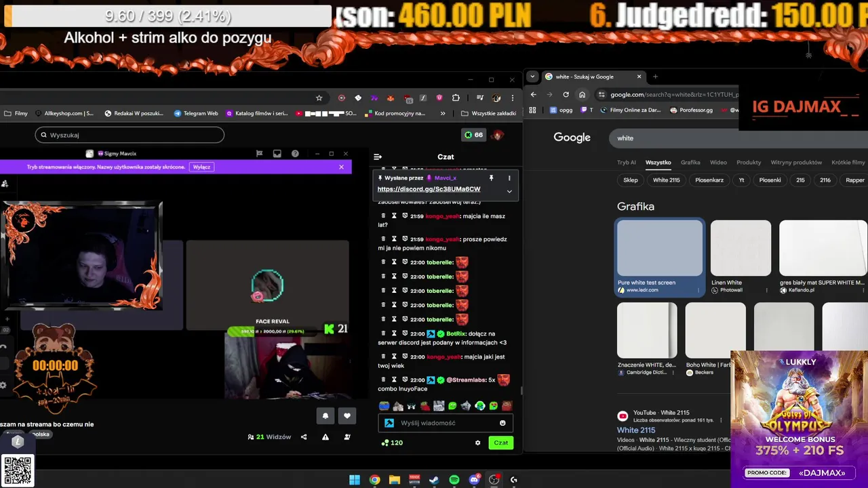Switch to the Grafika search tab
The height and width of the screenshot is (488, 868).
point(690,163)
